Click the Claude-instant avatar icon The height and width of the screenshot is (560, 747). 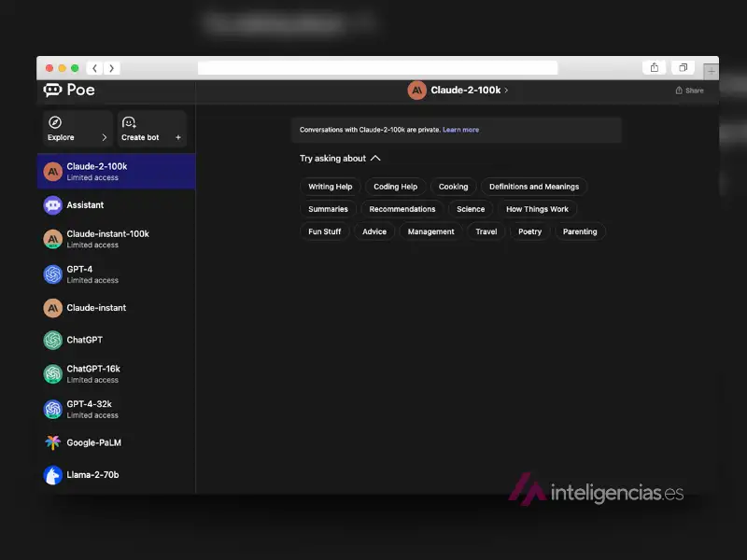(x=53, y=308)
